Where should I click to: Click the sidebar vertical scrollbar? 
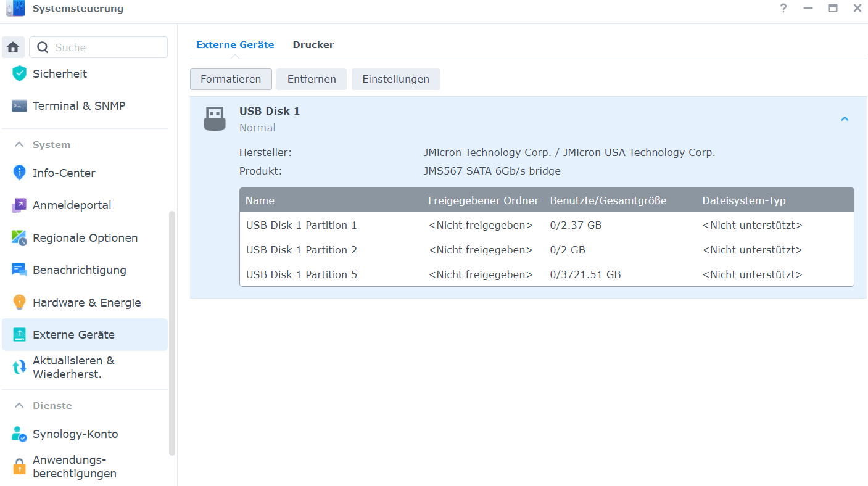(x=172, y=333)
